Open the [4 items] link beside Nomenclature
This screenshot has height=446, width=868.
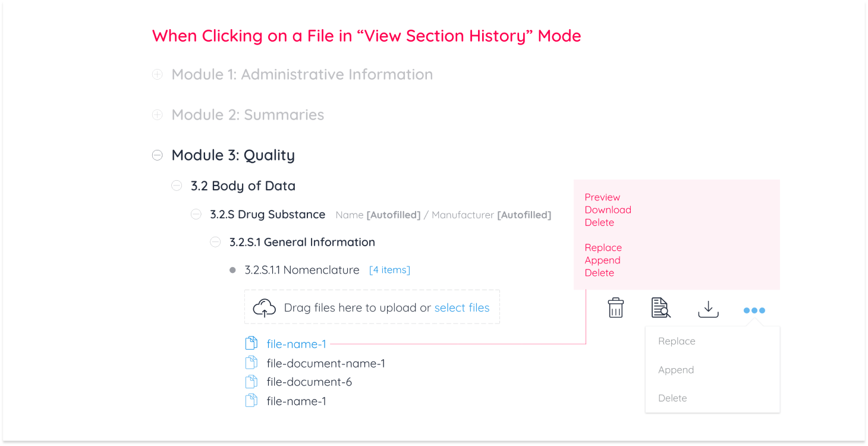(389, 269)
